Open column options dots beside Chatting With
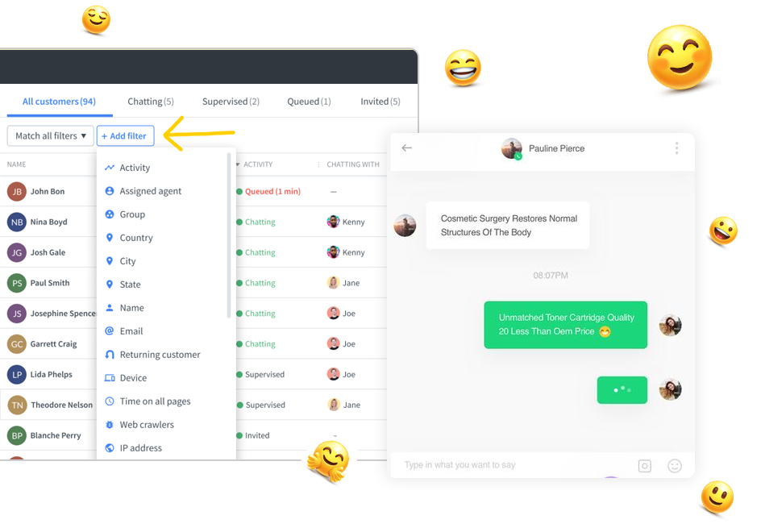 pyautogui.click(x=318, y=164)
